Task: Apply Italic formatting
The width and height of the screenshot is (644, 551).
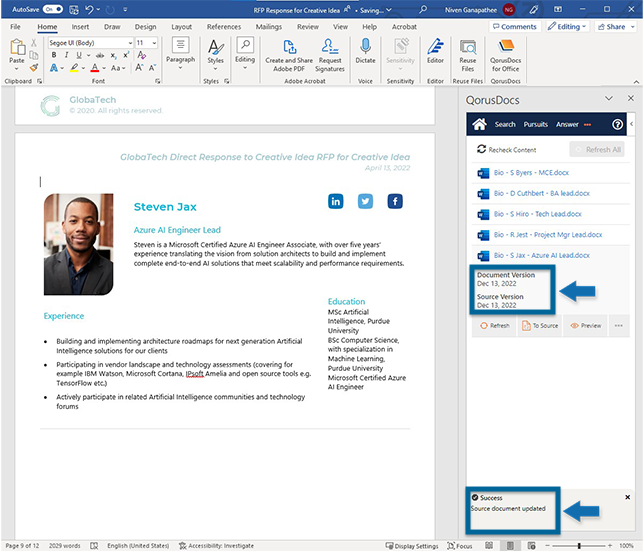Action: pyautogui.click(x=66, y=55)
